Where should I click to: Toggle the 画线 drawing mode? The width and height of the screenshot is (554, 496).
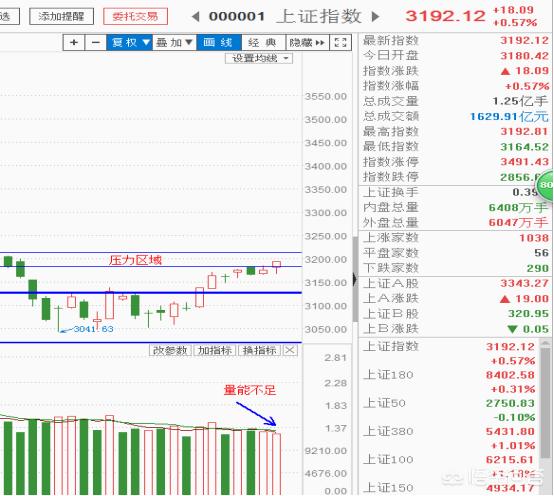[219, 43]
